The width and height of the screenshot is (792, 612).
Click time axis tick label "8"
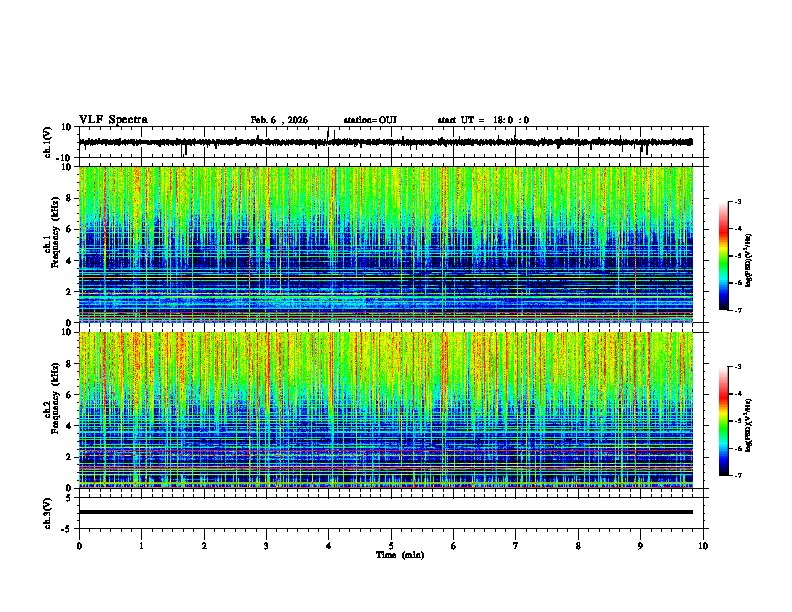[x=578, y=546]
